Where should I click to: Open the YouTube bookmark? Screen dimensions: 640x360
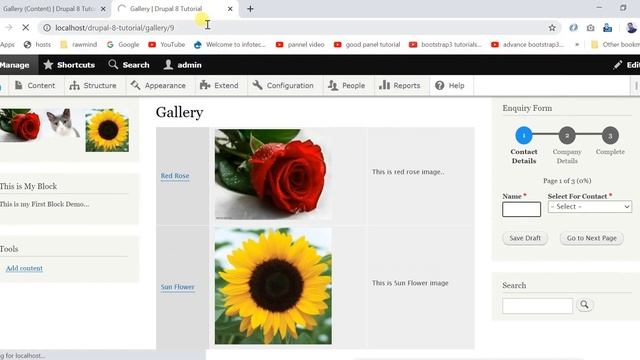point(167,44)
